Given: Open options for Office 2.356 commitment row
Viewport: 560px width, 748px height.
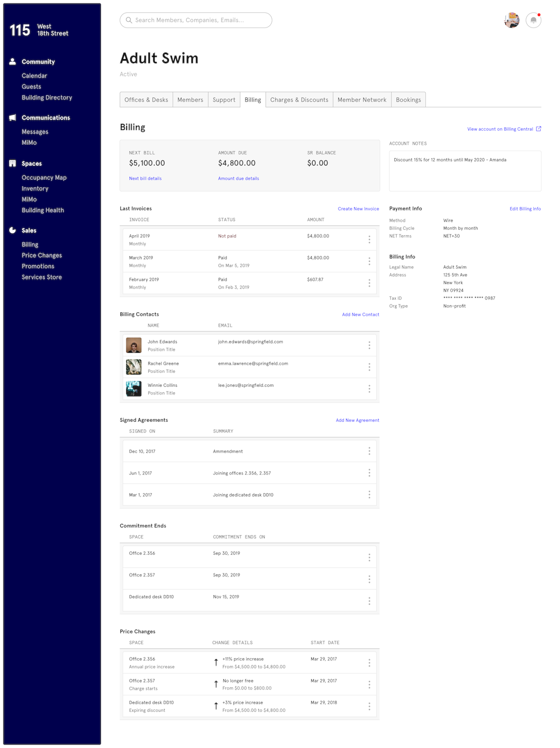Looking at the screenshot, I should click(x=369, y=557).
